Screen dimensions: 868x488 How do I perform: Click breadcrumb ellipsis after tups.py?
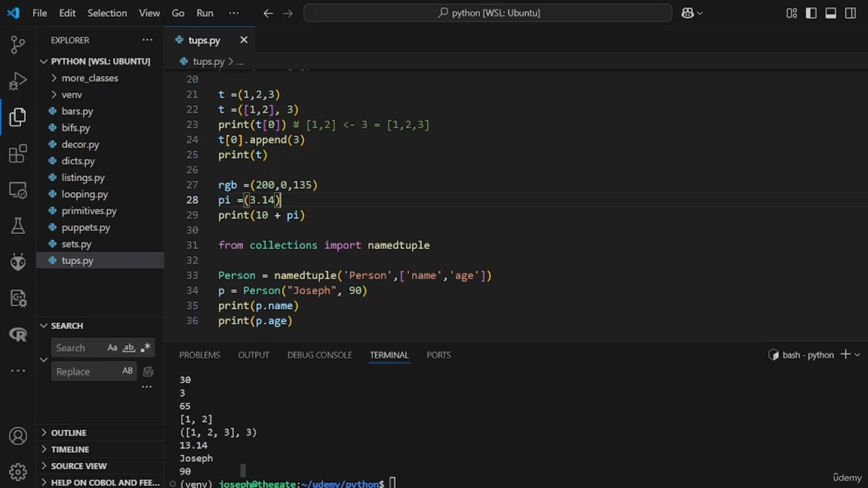240,62
